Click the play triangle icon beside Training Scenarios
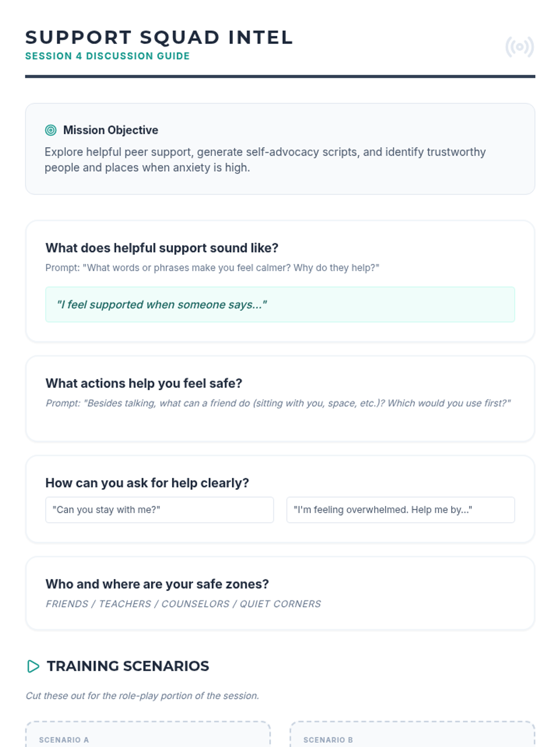The width and height of the screenshot is (560, 747). 33,666
